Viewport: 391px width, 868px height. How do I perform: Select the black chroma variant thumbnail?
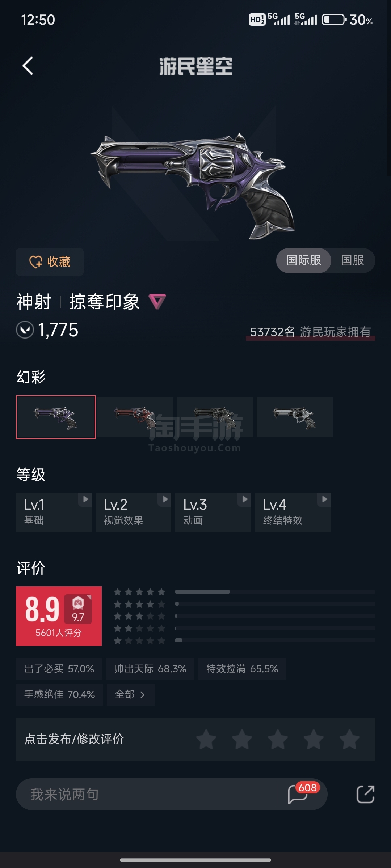[215, 417]
